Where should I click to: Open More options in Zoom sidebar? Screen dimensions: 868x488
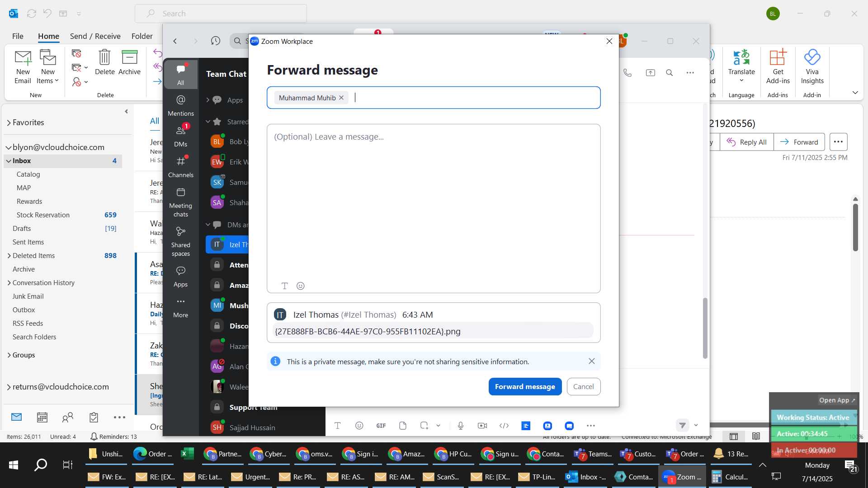pos(180,308)
